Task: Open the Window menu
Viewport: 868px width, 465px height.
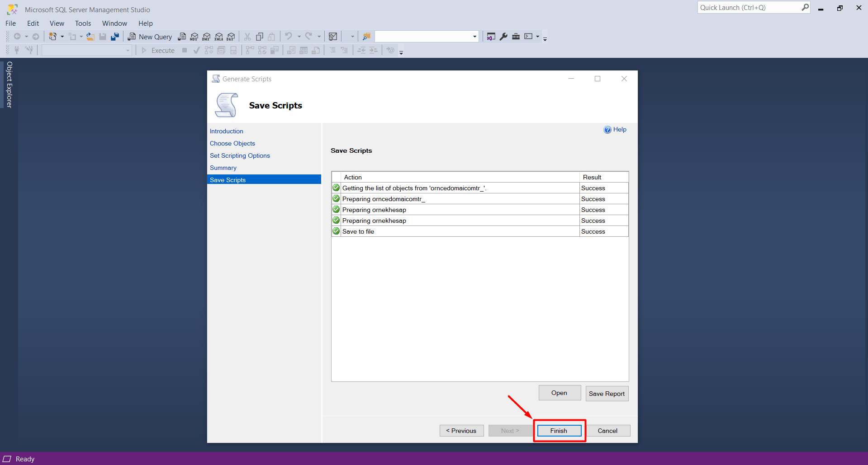Action: pos(114,23)
